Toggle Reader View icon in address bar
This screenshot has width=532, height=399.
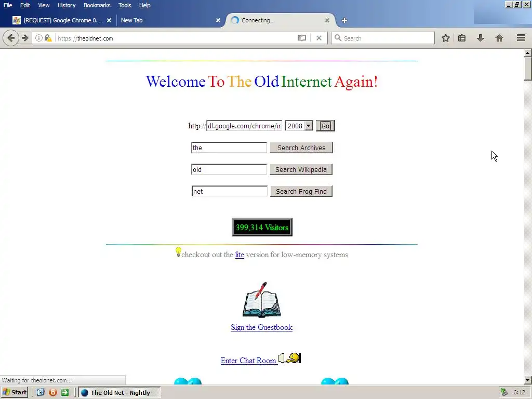pos(302,38)
